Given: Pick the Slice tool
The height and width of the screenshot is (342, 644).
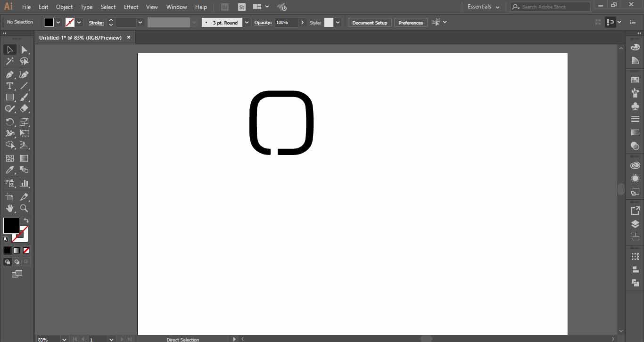Looking at the screenshot, I should coord(24,196).
